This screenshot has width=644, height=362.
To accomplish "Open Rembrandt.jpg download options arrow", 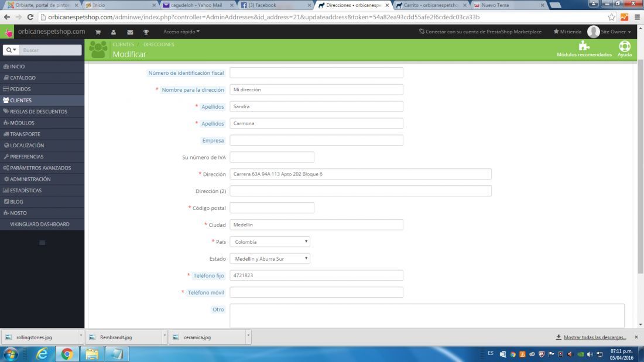I will pyautogui.click(x=165, y=336).
